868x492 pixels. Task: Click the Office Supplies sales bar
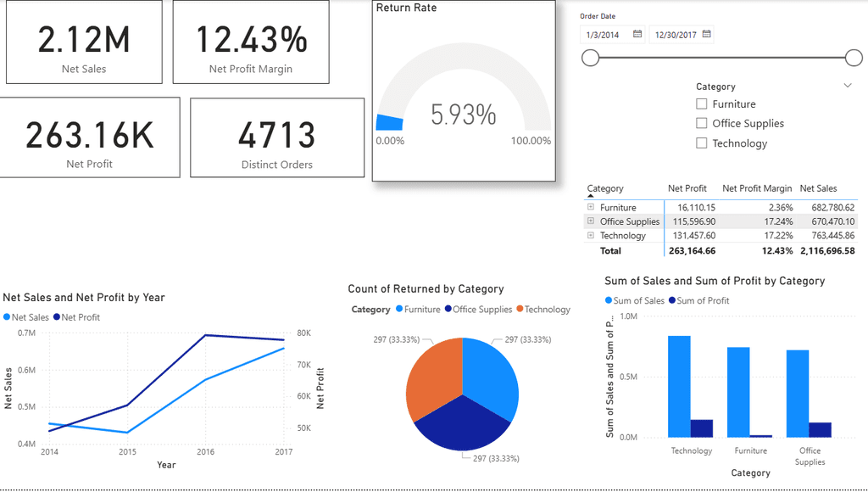798,394
